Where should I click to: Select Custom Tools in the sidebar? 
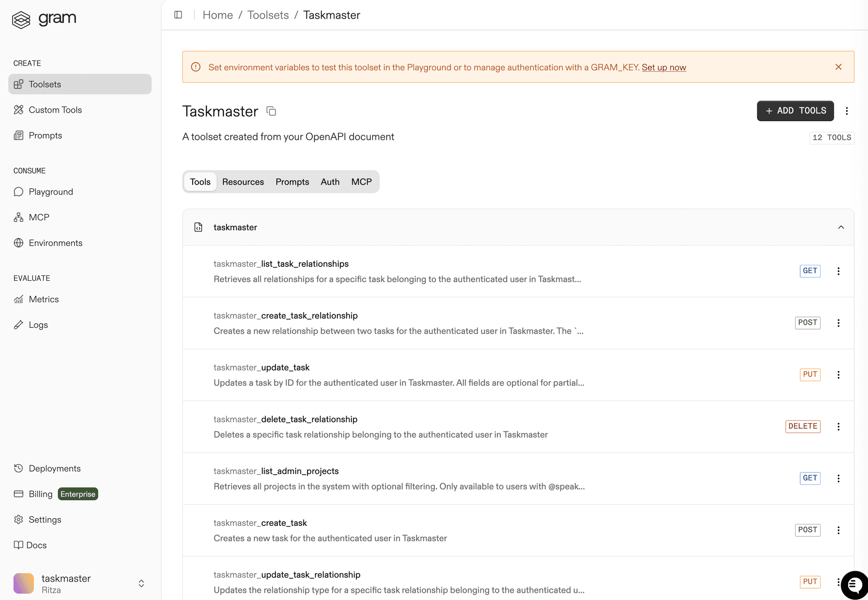(54, 109)
